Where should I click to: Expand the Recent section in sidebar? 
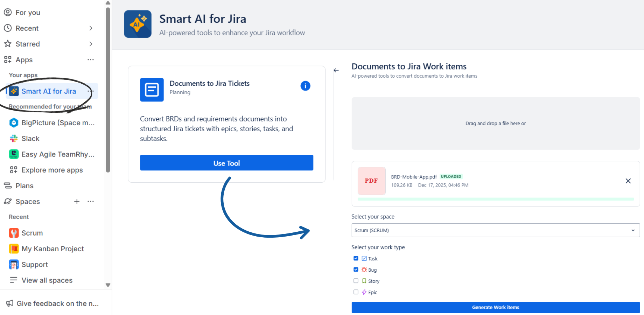point(91,28)
